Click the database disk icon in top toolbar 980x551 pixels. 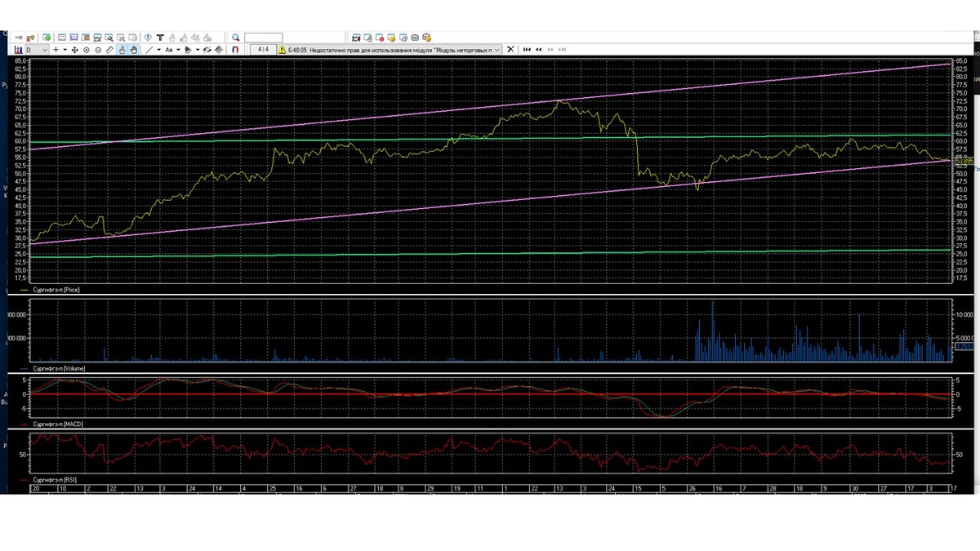click(415, 38)
